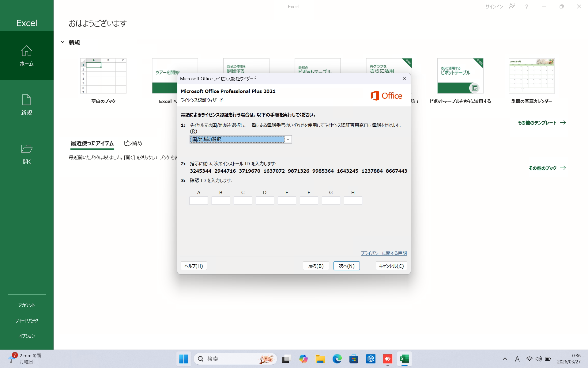Open the 国/地域の選択 country dropdown
This screenshot has width=588, height=368.
pos(288,140)
